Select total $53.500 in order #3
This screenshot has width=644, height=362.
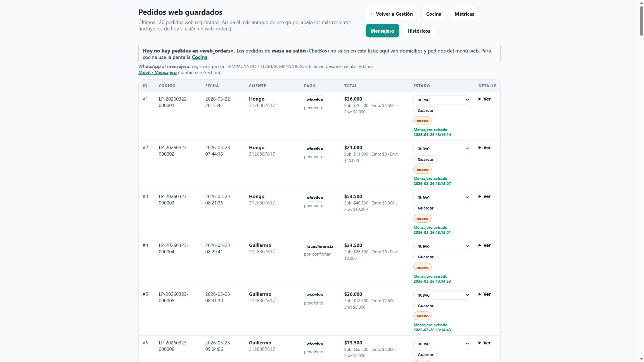353,196
